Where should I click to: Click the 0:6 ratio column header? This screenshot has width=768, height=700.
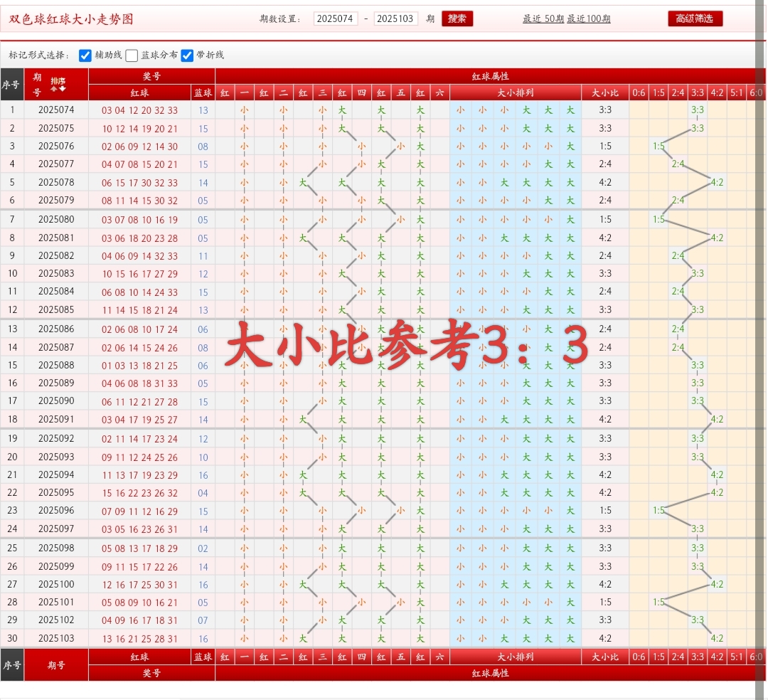tap(637, 92)
